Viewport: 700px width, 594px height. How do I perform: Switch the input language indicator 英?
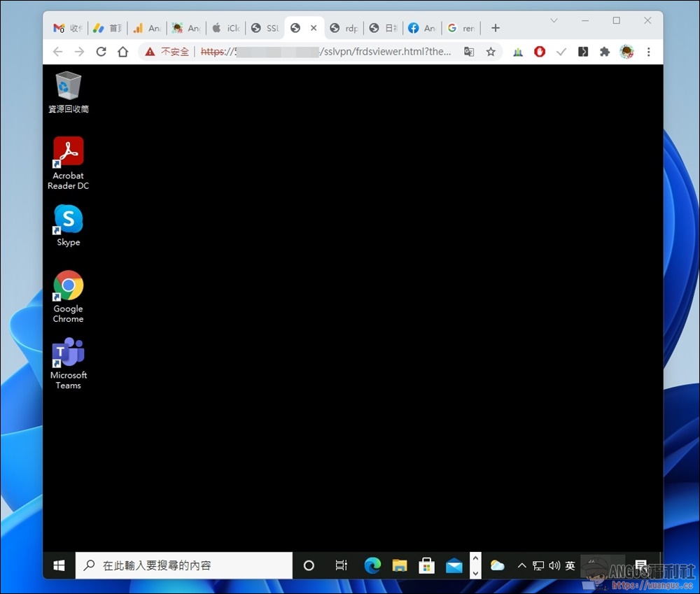570,566
